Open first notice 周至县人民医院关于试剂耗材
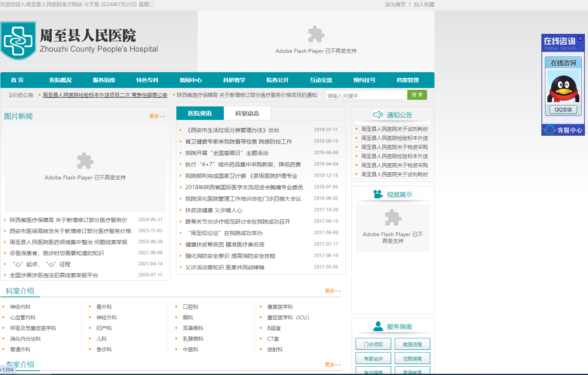 pos(395,129)
